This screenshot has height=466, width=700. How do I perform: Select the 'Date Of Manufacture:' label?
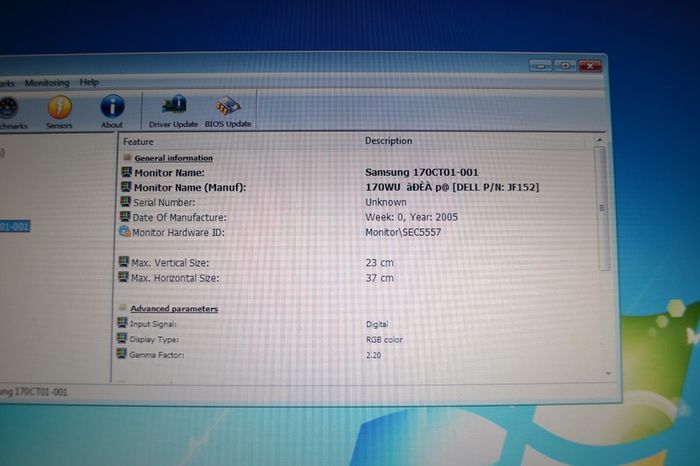pyautogui.click(x=179, y=218)
